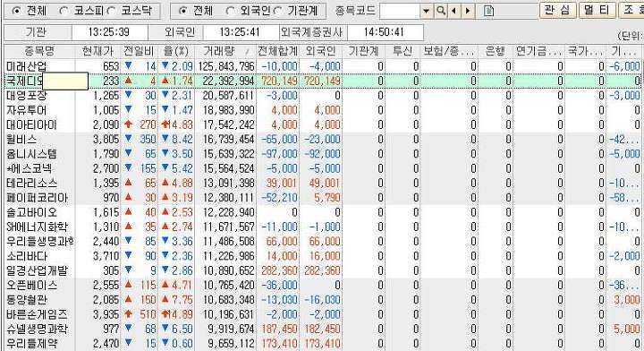The width and height of the screenshot is (644, 351).
Task: Select the 전체 market radio button
Action: (16, 11)
